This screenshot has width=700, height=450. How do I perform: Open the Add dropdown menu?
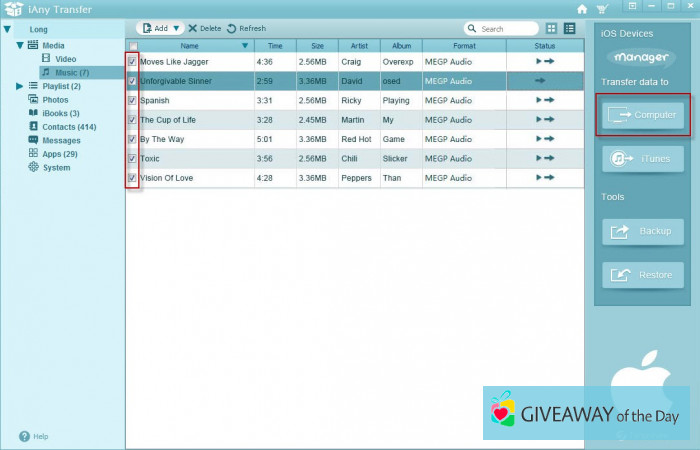(176, 29)
